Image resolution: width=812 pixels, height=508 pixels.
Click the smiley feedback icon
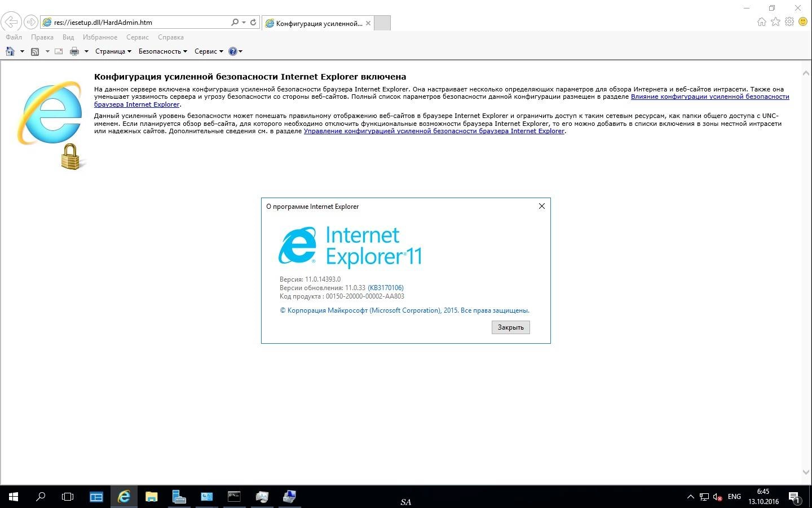point(803,21)
